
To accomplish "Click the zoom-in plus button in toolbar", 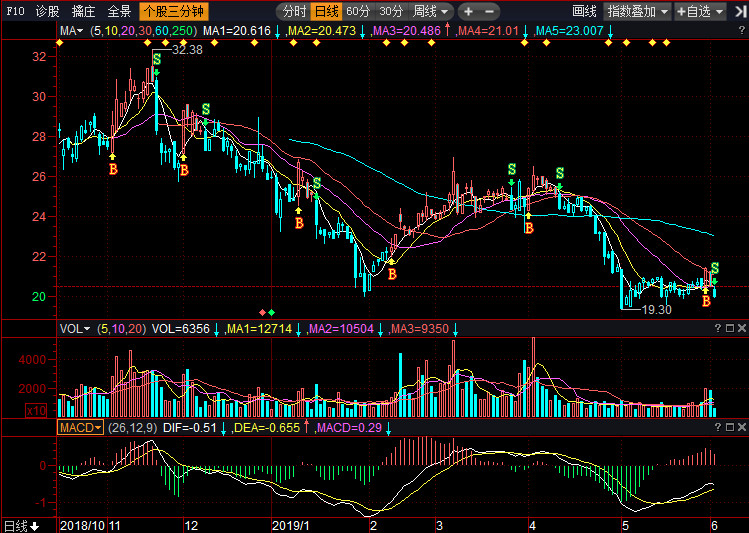I will [467, 12].
